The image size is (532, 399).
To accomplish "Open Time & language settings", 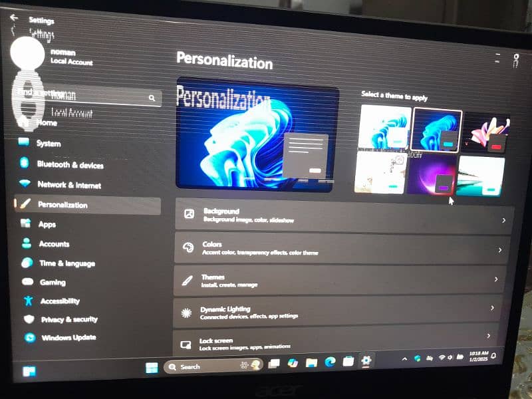I will [66, 263].
